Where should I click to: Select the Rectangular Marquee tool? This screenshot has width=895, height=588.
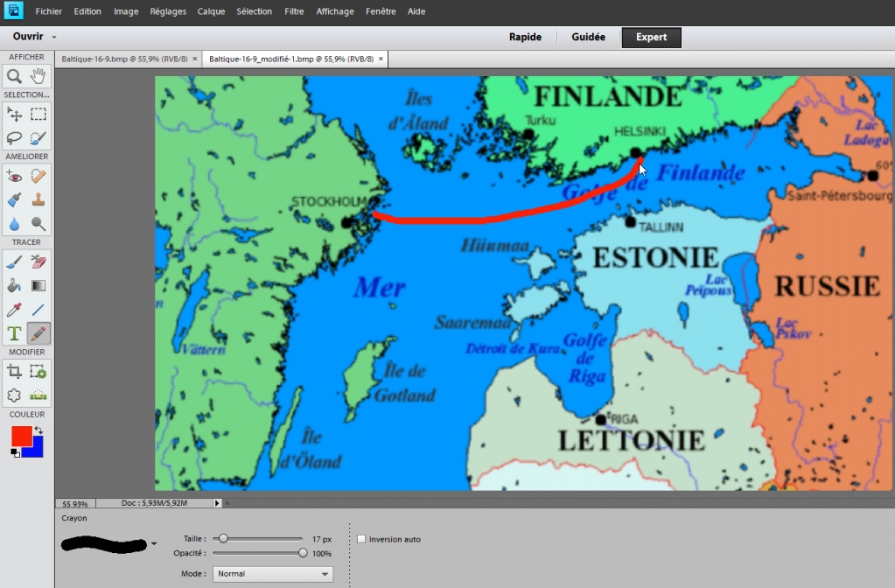pos(38,114)
